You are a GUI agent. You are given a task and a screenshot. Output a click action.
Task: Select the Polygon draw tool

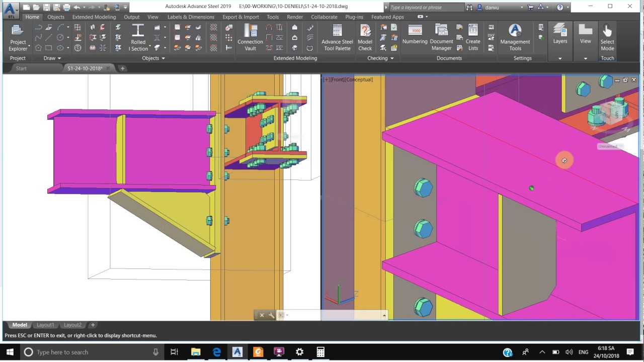coord(38,48)
